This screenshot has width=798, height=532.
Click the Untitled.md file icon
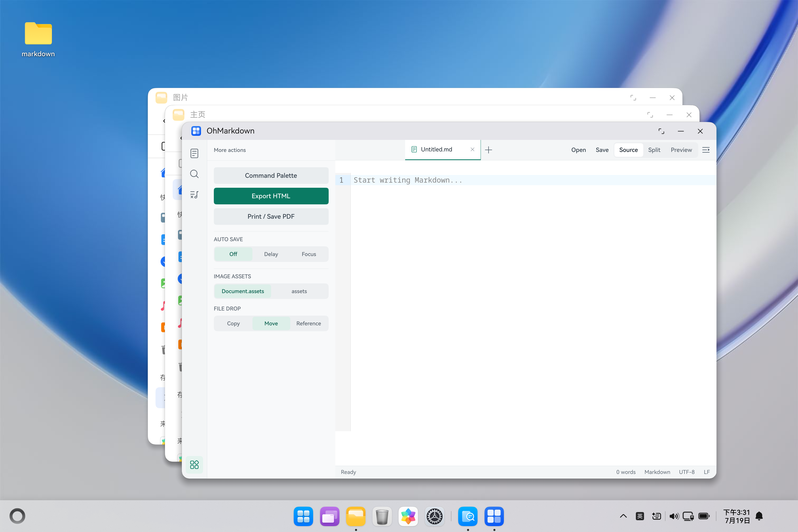point(414,149)
